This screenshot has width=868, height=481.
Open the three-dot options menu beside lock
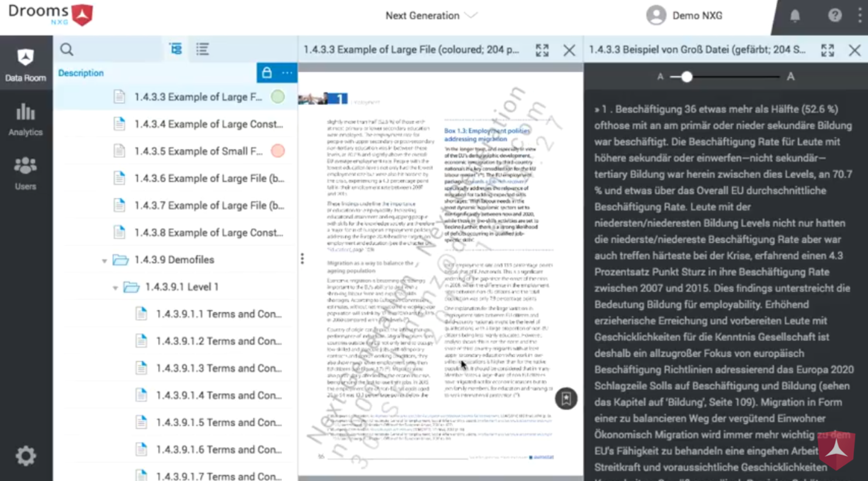pos(287,73)
